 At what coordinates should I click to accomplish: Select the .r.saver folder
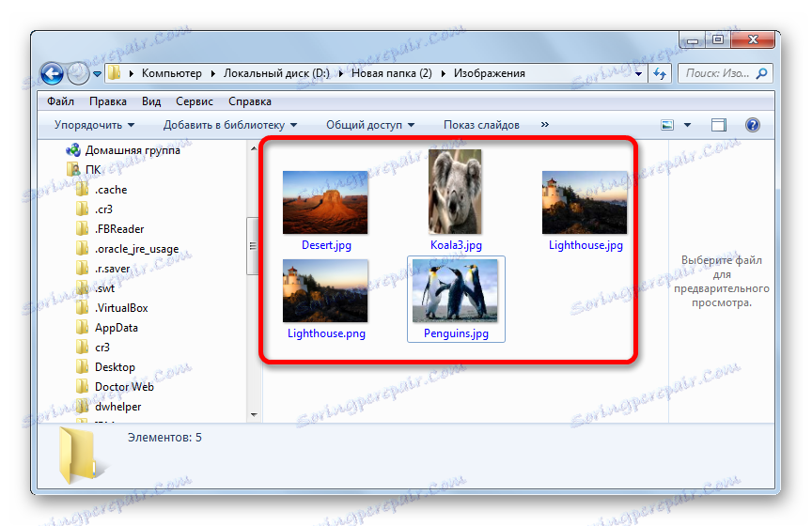tap(113, 269)
